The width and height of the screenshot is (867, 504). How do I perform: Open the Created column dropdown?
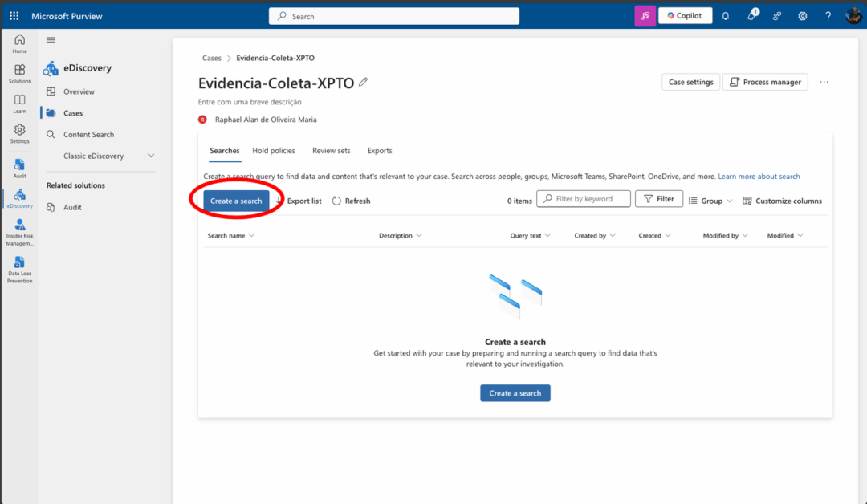coord(668,235)
